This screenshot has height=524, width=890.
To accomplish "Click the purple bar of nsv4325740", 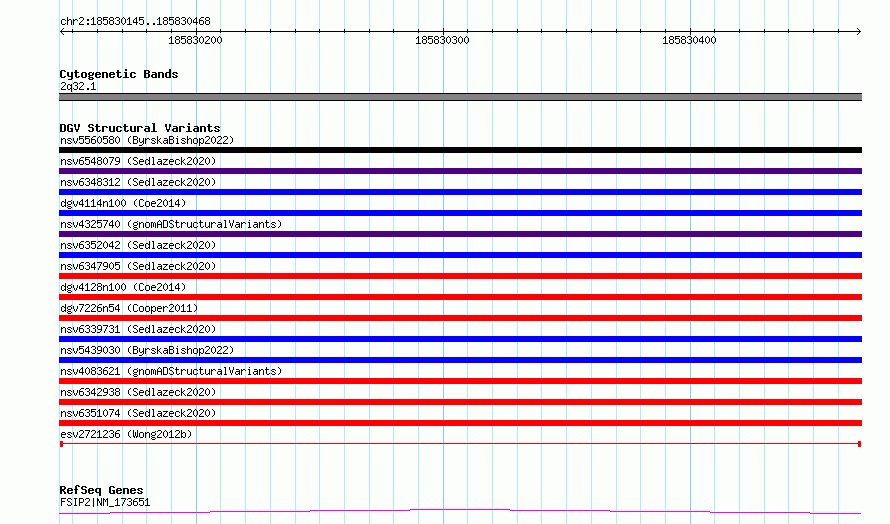I will point(460,234).
